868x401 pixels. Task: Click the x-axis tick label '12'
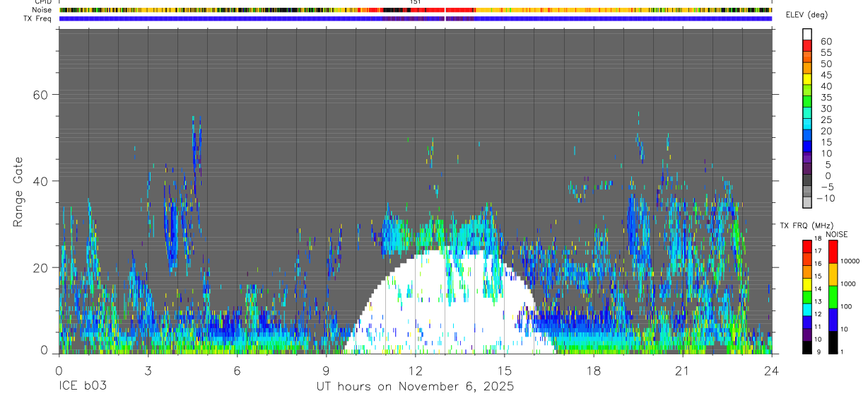(x=415, y=371)
